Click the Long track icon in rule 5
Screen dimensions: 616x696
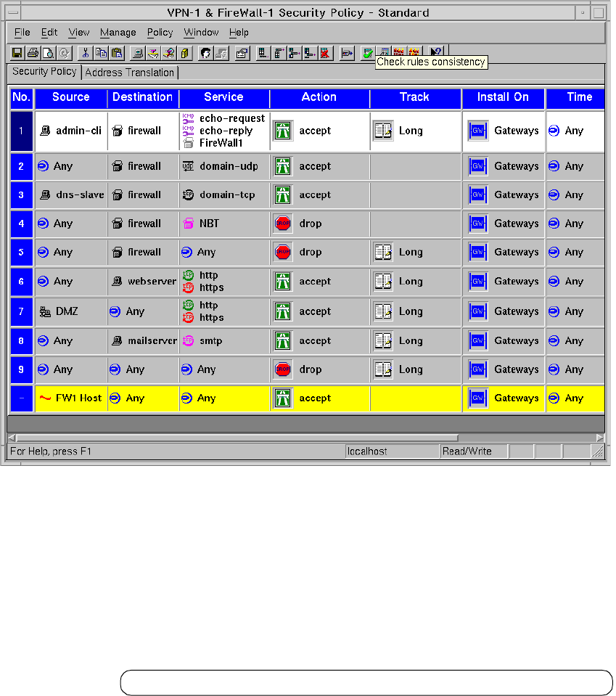tap(383, 252)
